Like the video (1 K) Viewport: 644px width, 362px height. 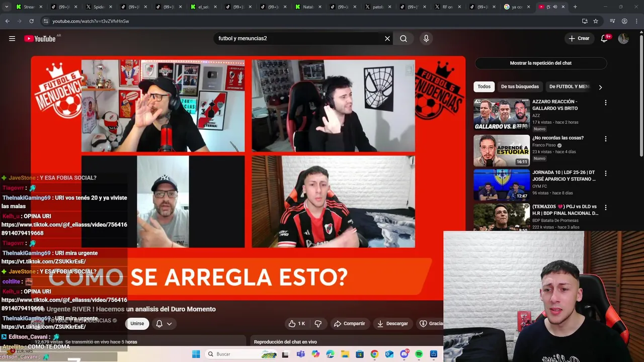(x=297, y=324)
